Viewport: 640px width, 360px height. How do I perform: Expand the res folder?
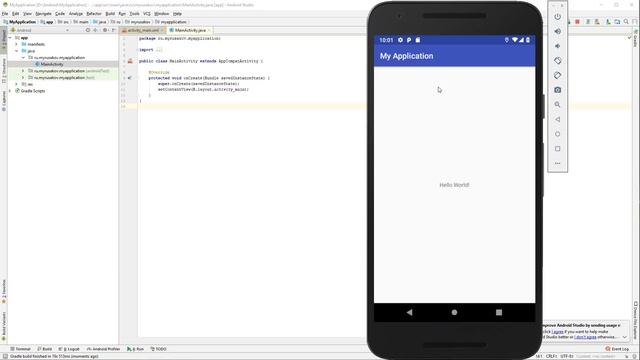coord(17,84)
